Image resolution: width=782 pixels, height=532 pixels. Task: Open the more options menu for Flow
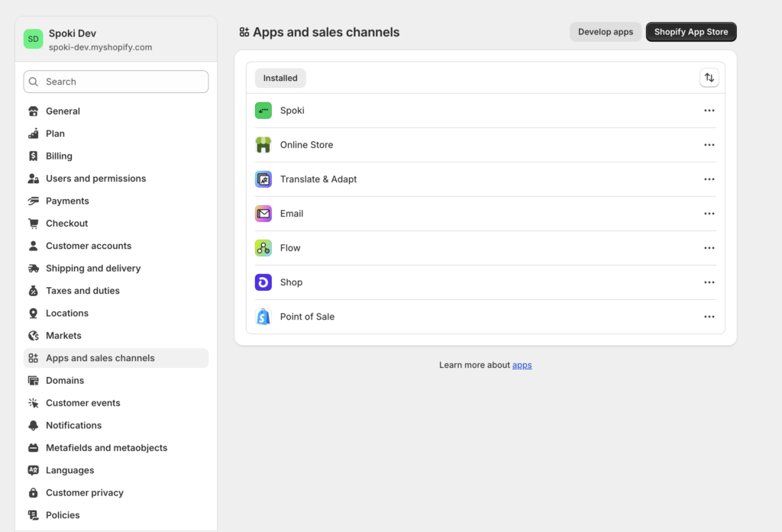tap(709, 248)
